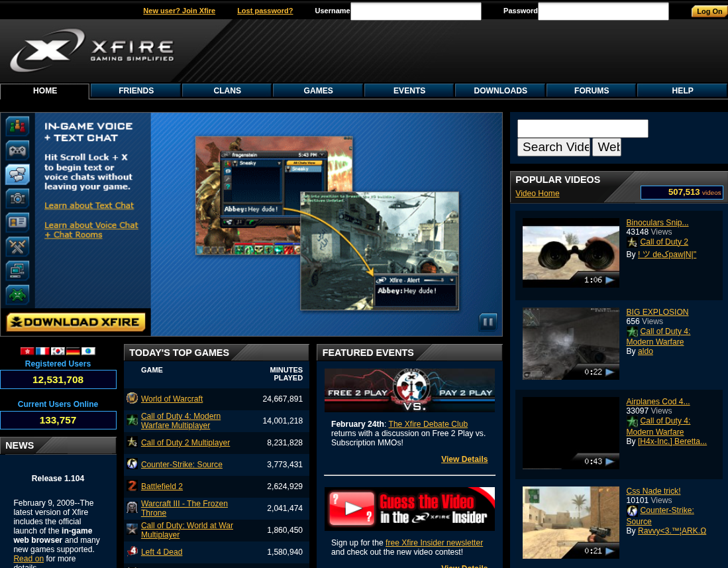The height and width of the screenshot is (568, 728).
Task: Open the camera screenshot feature icon
Action: (18, 198)
